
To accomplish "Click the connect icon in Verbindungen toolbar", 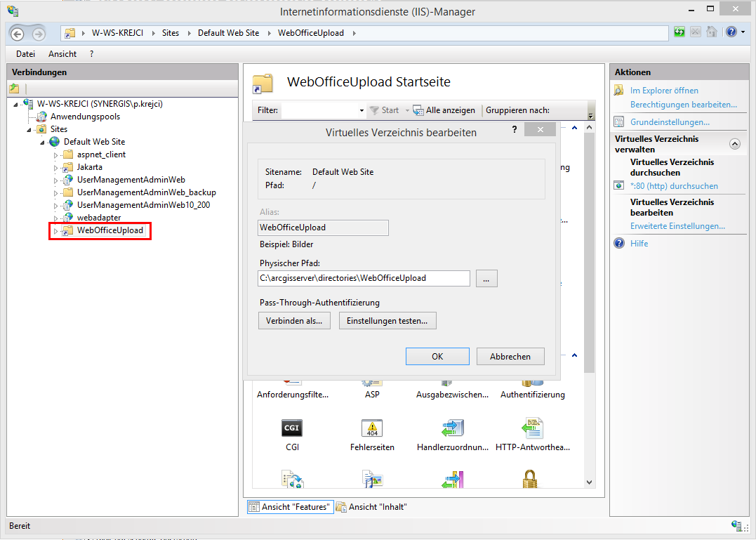I will [x=14, y=88].
